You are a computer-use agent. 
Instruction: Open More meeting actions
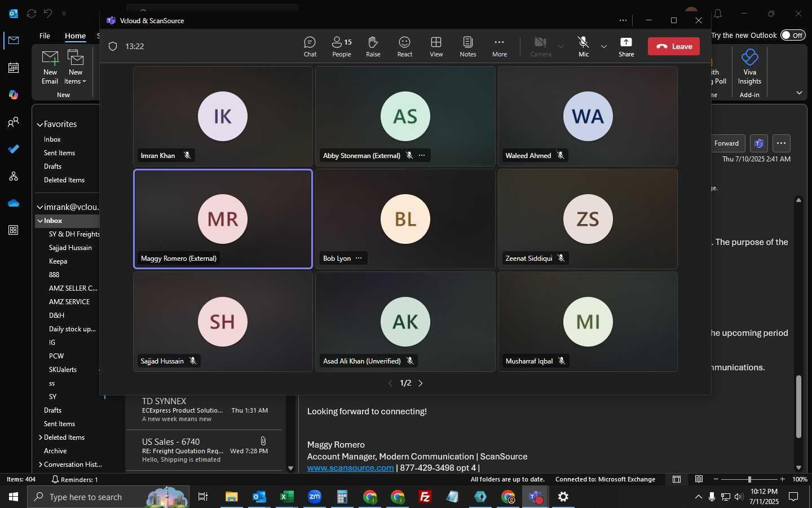coord(500,46)
